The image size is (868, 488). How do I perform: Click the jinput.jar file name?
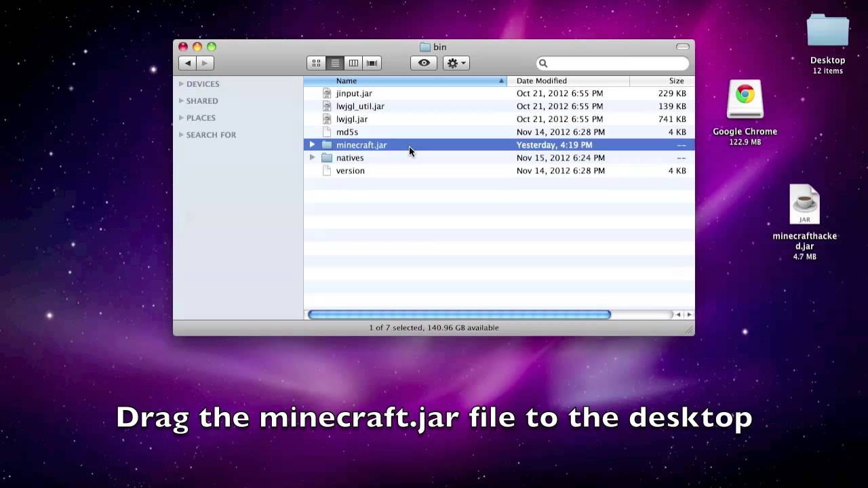[354, 94]
